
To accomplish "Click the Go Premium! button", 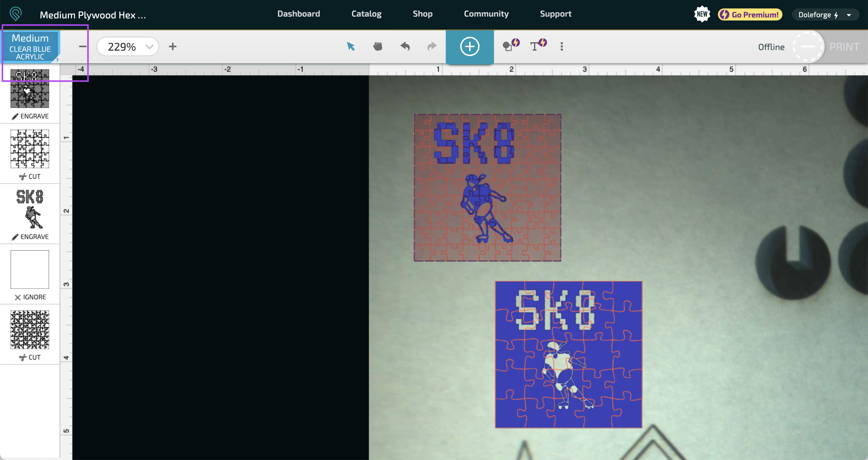I will tap(750, 14).
